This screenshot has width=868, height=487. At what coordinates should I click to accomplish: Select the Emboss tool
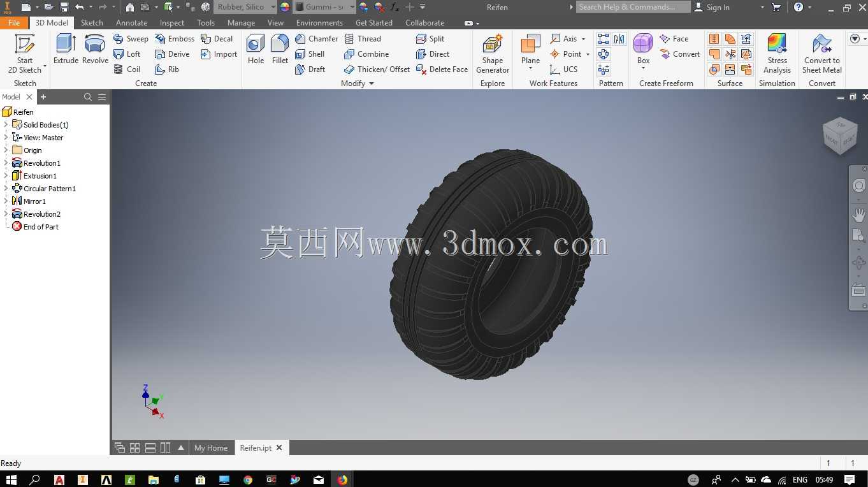click(x=175, y=39)
